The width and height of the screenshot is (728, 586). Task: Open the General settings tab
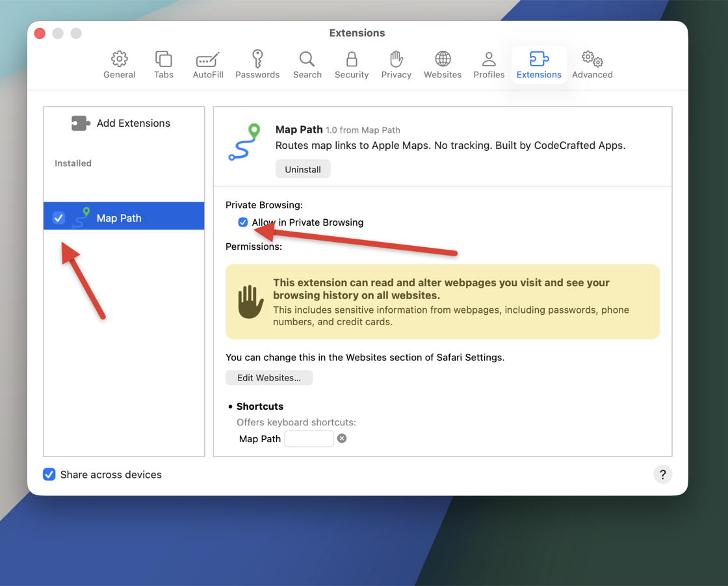click(120, 65)
